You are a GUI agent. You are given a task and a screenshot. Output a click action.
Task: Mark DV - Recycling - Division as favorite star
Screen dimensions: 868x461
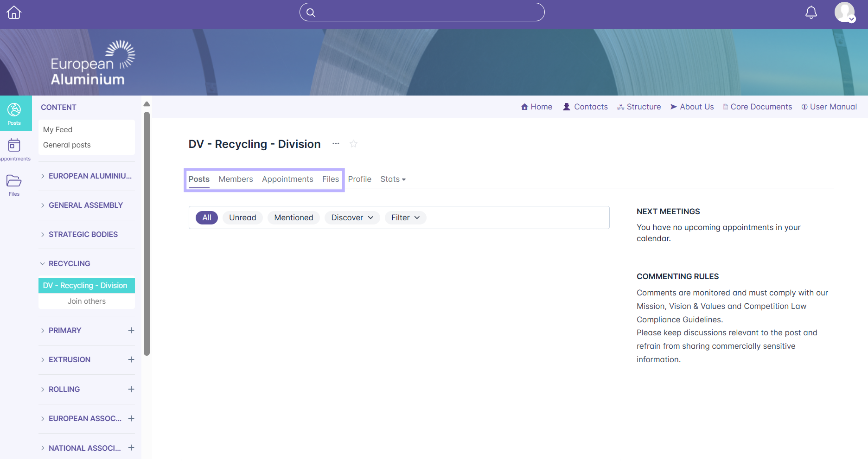pyautogui.click(x=353, y=144)
